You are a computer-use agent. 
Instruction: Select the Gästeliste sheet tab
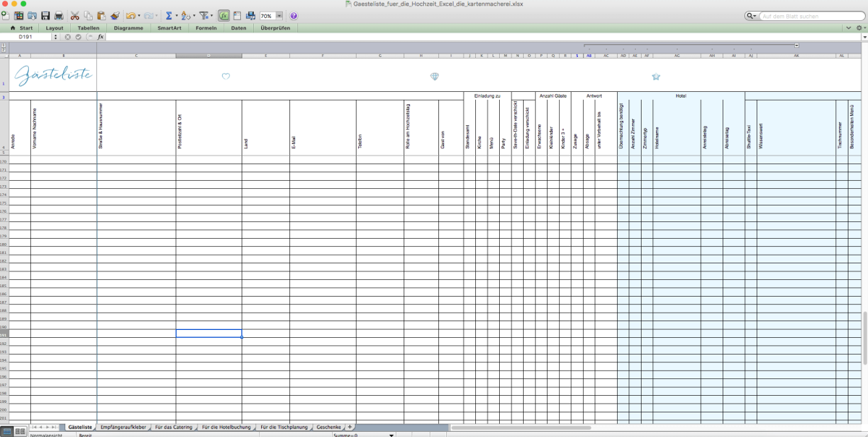pyautogui.click(x=80, y=428)
